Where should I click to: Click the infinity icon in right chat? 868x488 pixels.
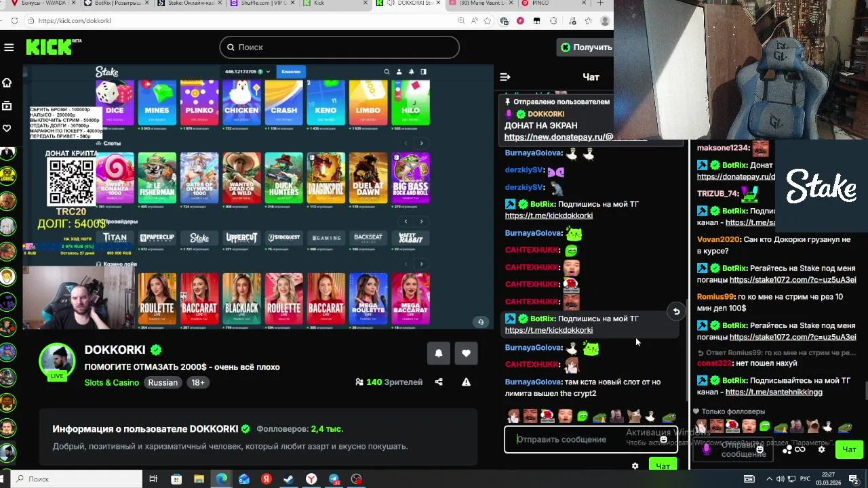[800, 449]
